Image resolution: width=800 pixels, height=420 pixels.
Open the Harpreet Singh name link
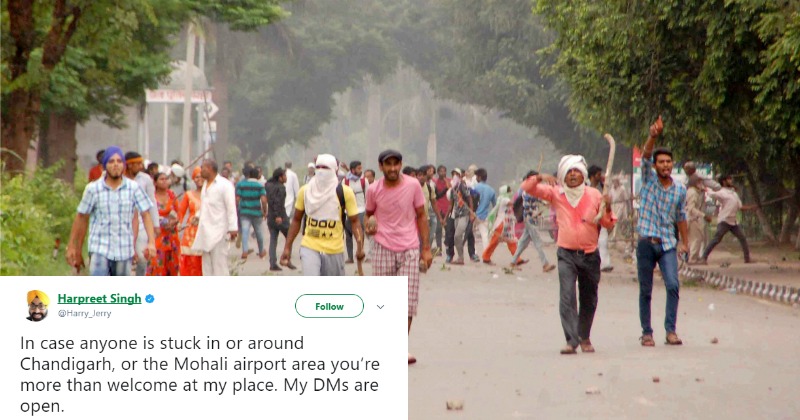click(x=99, y=299)
